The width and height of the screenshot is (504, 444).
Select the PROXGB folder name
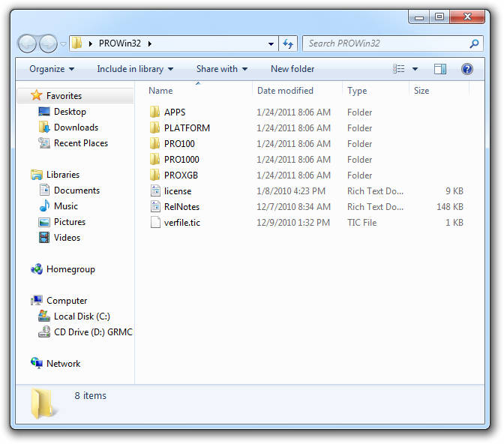[x=181, y=175]
